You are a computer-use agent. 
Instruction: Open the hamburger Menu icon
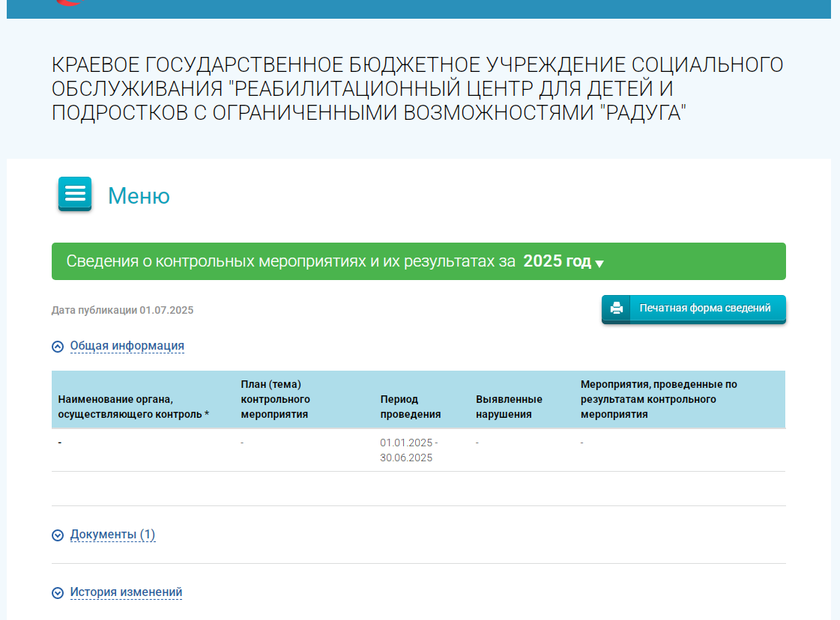75,194
